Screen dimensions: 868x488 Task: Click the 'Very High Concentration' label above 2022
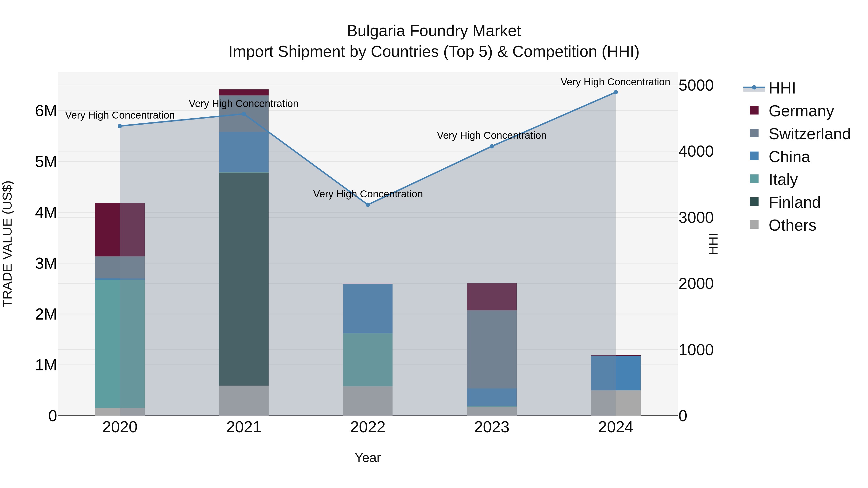[368, 194]
